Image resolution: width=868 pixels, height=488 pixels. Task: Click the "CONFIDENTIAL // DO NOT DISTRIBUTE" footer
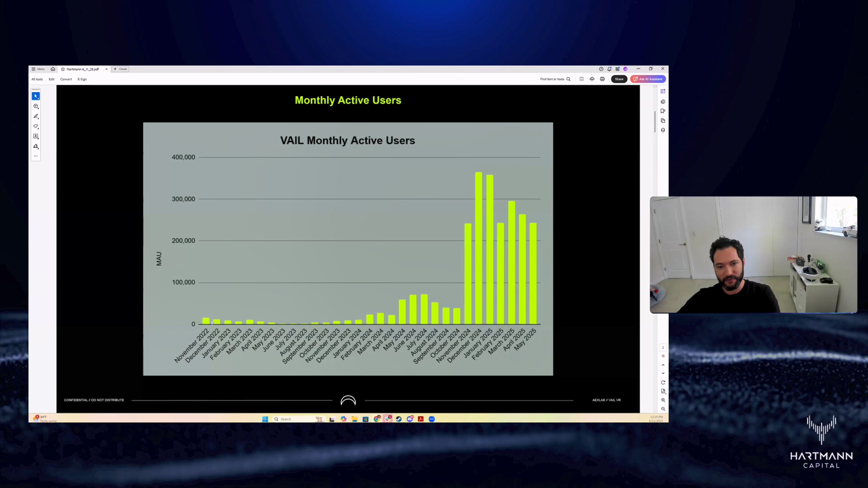[x=94, y=400]
